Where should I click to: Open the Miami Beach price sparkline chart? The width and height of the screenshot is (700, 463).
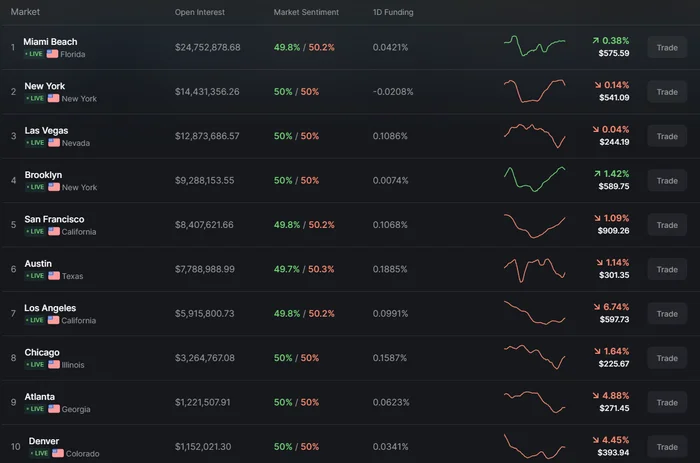click(x=534, y=46)
